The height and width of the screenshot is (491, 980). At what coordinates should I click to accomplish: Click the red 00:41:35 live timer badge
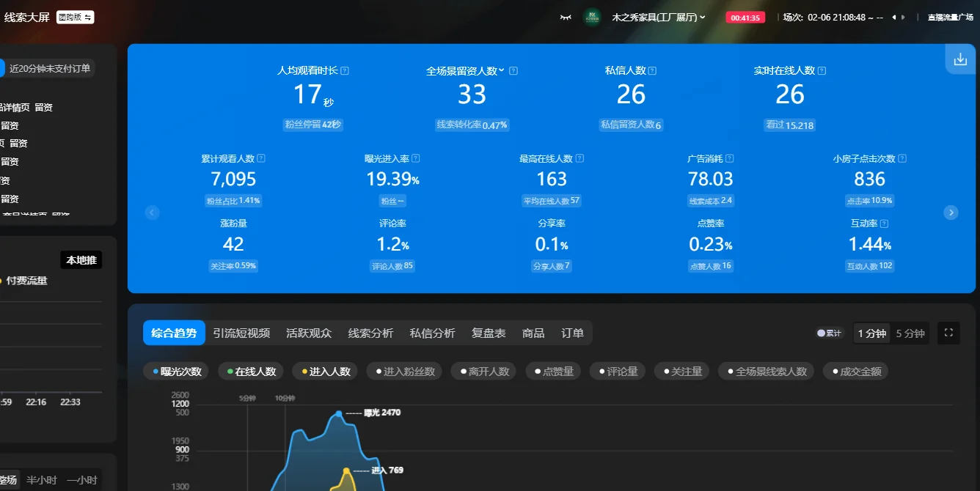pos(745,18)
